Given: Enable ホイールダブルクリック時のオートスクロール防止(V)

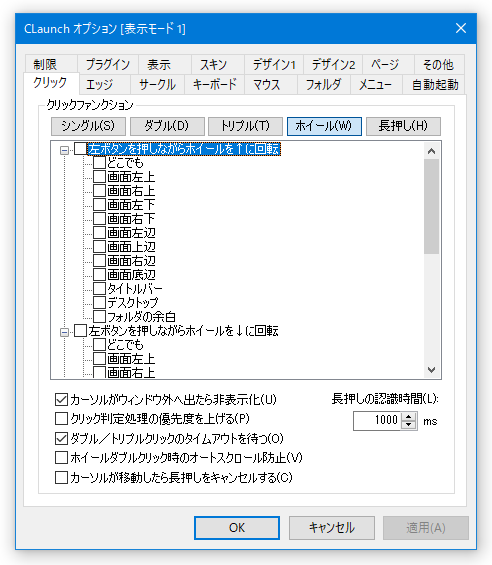Looking at the screenshot, I should (x=61, y=458).
